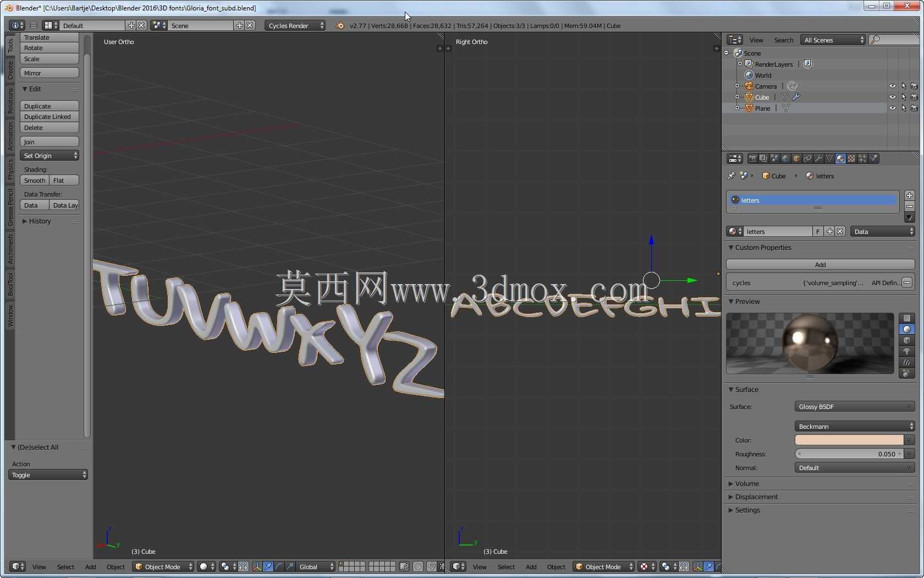Toggle renderability camera icon for Cube
This screenshot has width=924, height=578.
(914, 97)
